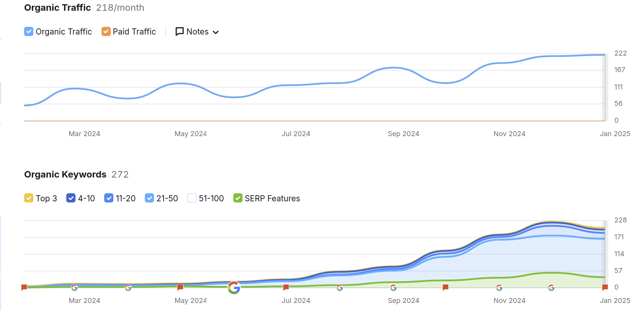
Task: Click the 171 axis value on keywords chart
Action: (619, 237)
